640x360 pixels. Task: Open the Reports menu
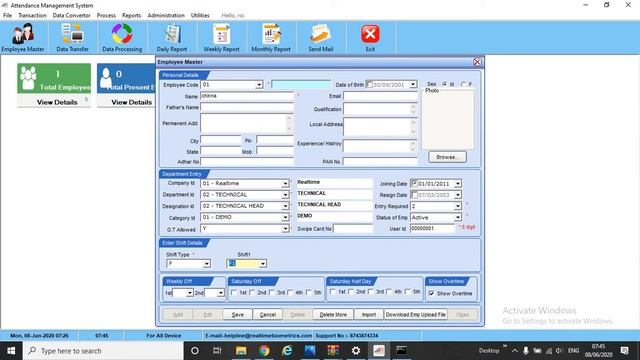(131, 15)
